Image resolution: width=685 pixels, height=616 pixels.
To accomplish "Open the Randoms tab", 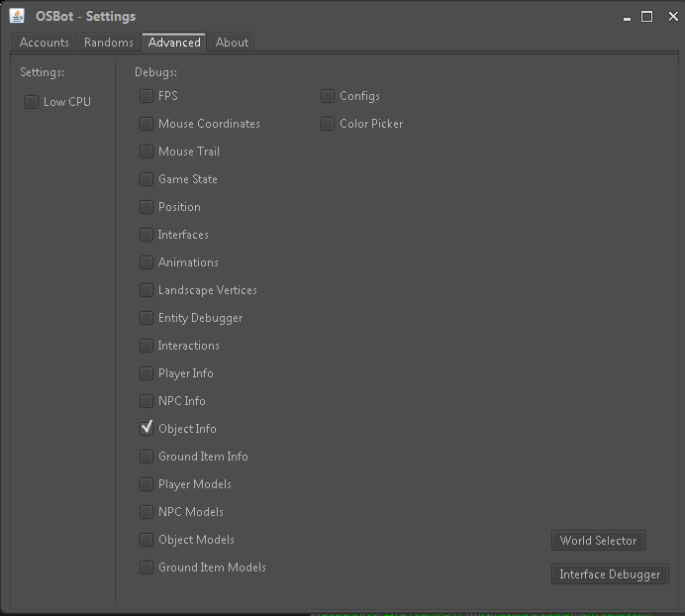I will [108, 43].
